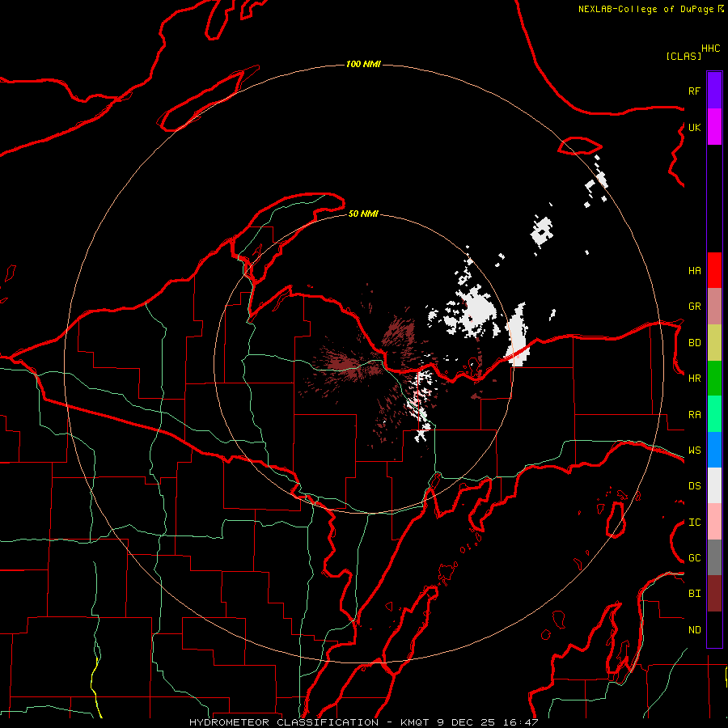Click the DS white legend swatch
The height and width of the screenshot is (728, 728).
(714, 485)
